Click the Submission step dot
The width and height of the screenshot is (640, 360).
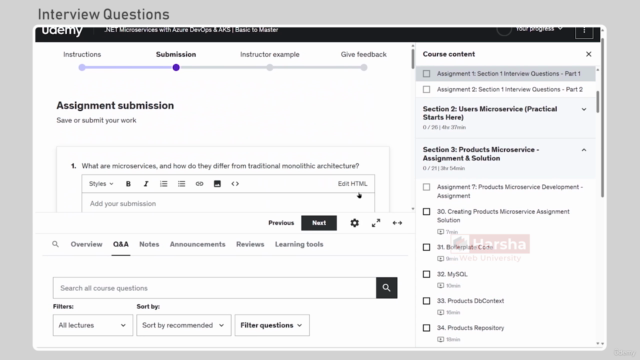pyautogui.click(x=176, y=67)
